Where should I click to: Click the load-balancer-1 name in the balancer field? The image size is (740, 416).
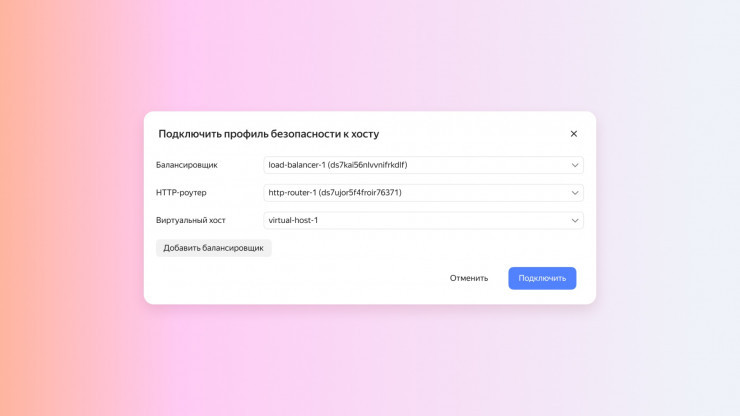pos(296,165)
